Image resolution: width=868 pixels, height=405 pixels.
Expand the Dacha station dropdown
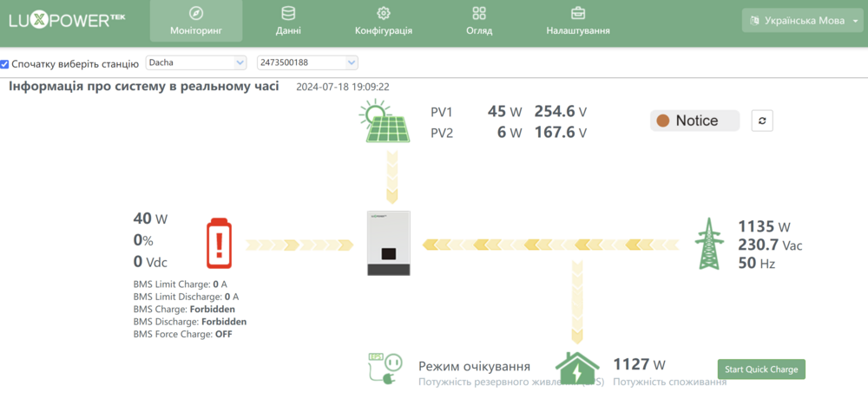pyautogui.click(x=196, y=62)
